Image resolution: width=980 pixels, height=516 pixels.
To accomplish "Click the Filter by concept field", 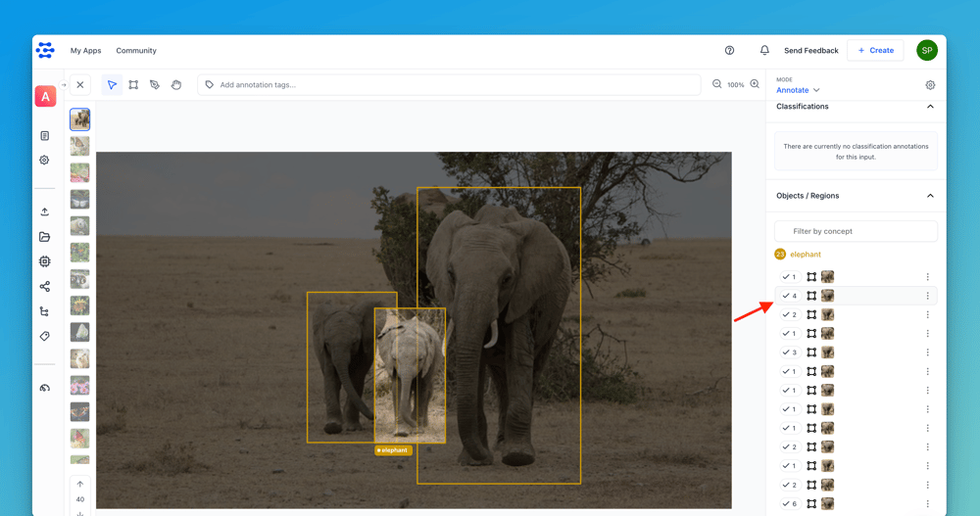I will point(856,231).
